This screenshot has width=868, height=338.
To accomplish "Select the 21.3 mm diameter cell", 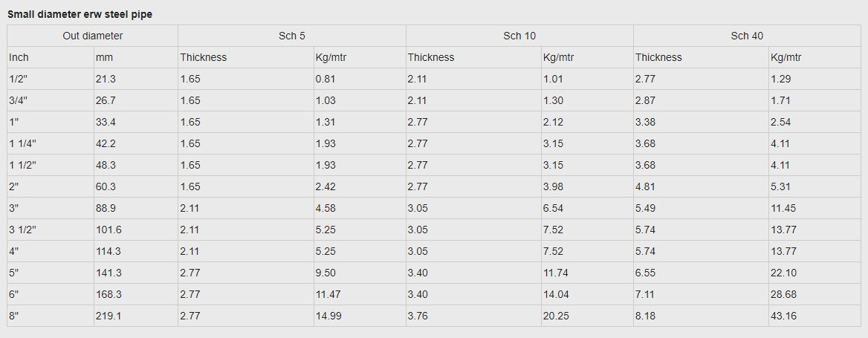I will tap(135, 79).
